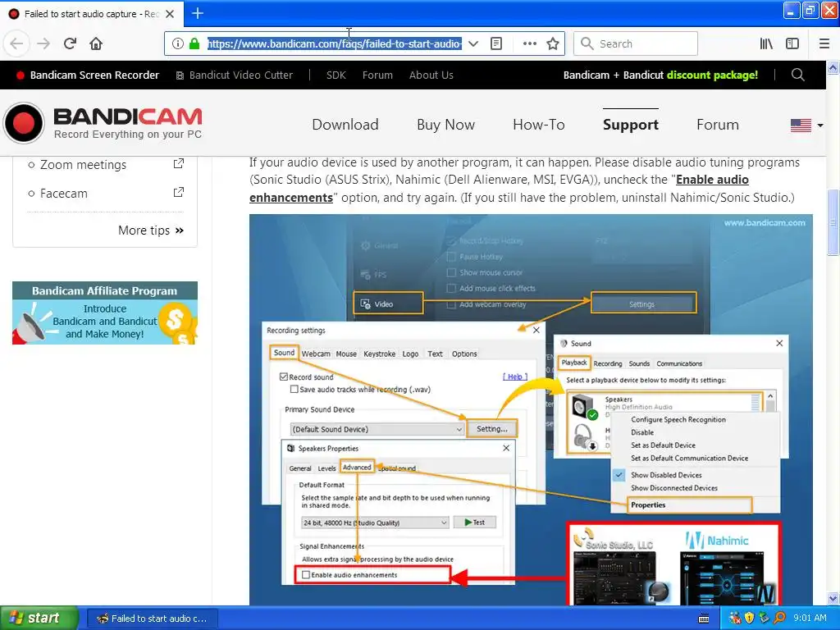Click the Bandicam Affiliate Program banner
The image size is (840, 630).
pos(105,313)
